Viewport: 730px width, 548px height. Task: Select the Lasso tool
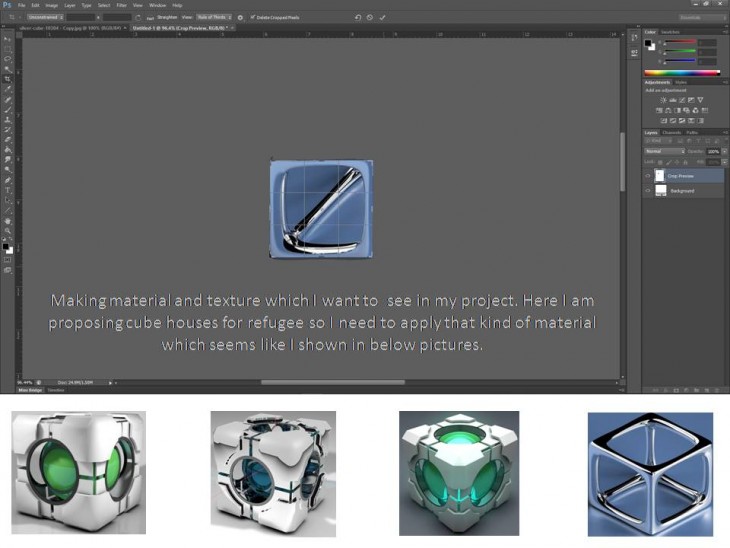(x=7, y=58)
